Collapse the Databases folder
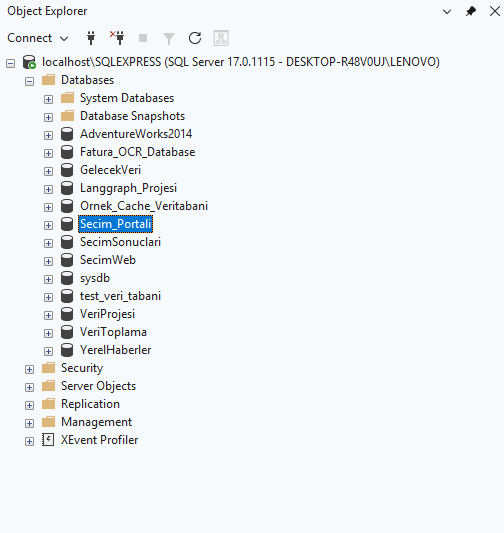 (x=30, y=81)
